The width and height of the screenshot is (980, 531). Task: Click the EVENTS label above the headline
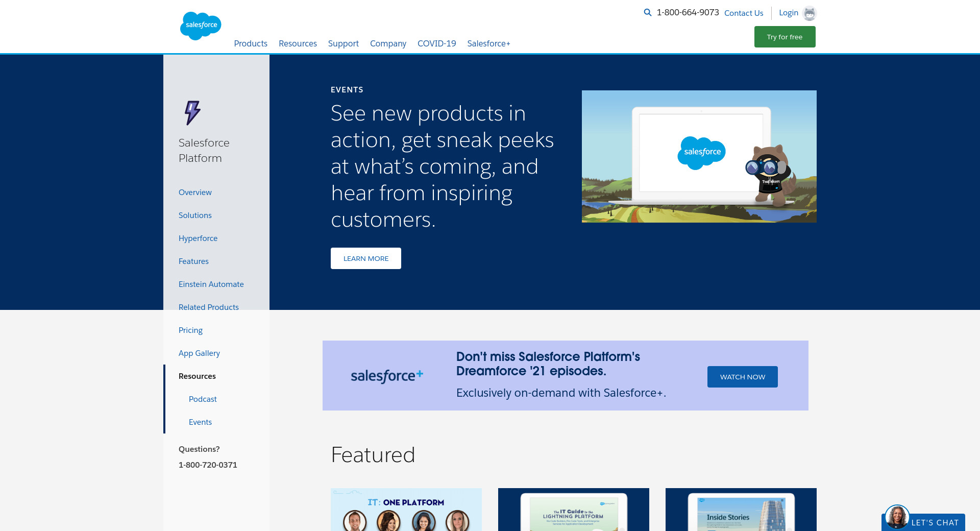[x=347, y=89]
